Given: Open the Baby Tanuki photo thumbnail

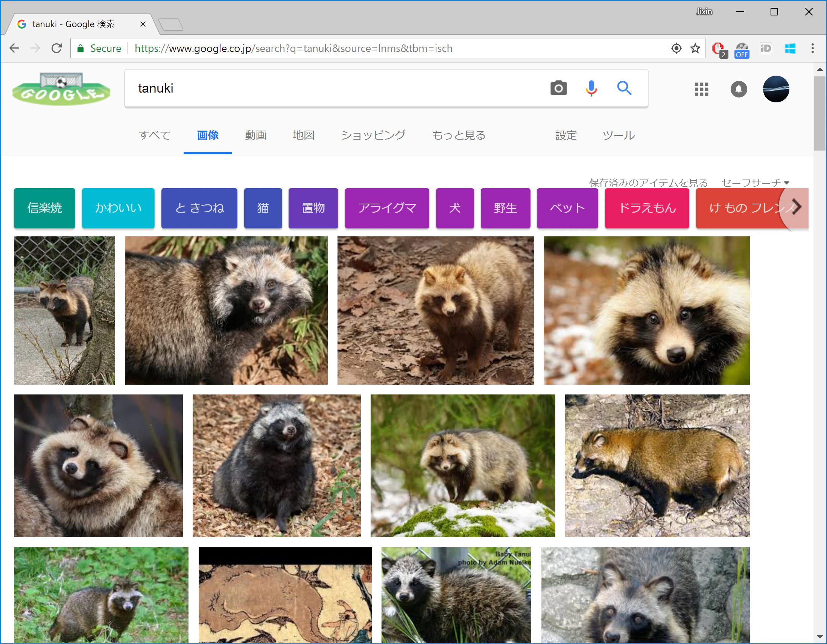Looking at the screenshot, I should click(x=456, y=595).
